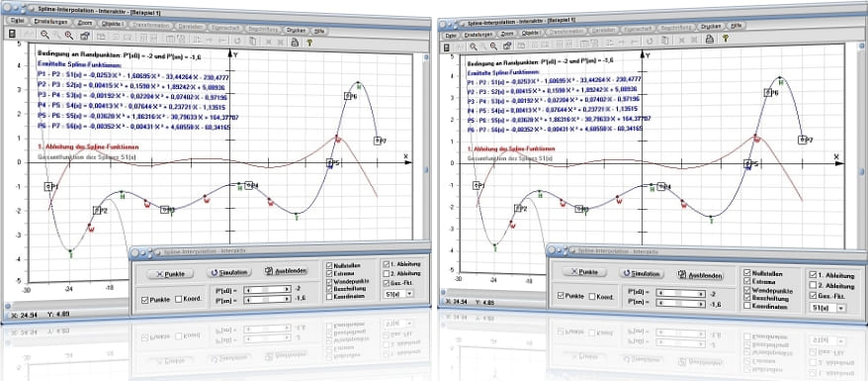868x381 pixels.
Task: Open Objekte menu in left window
Action: click(114, 25)
